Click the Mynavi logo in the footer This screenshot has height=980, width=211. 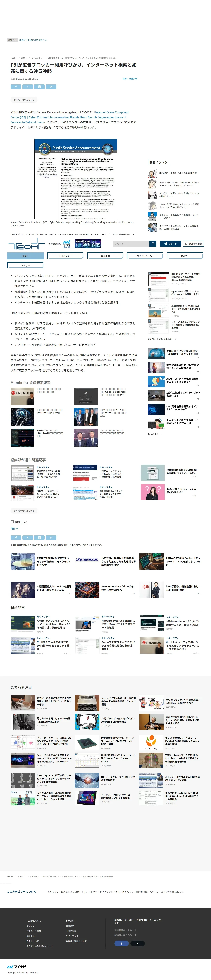(x=17, y=967)
